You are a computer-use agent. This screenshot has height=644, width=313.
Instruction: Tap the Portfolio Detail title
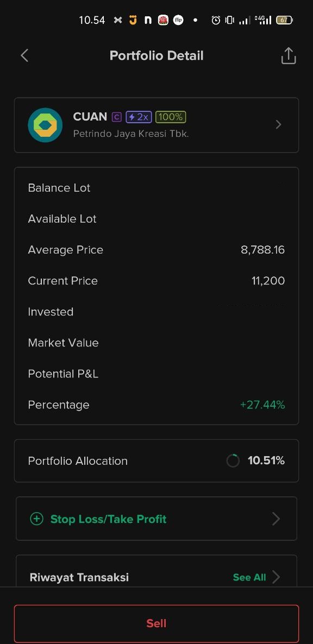point(156,55)
